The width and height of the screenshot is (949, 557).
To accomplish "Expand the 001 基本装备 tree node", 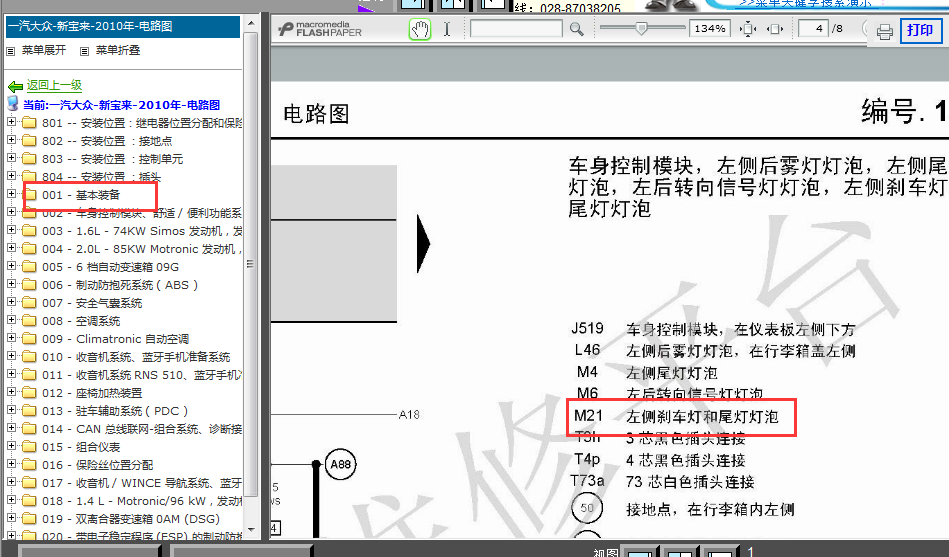I will [x=11, y=194].
